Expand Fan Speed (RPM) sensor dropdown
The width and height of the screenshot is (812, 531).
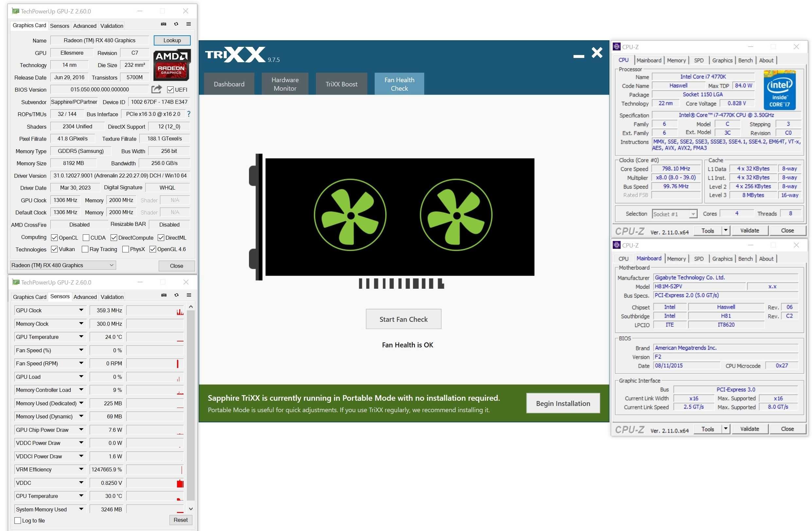81,363
